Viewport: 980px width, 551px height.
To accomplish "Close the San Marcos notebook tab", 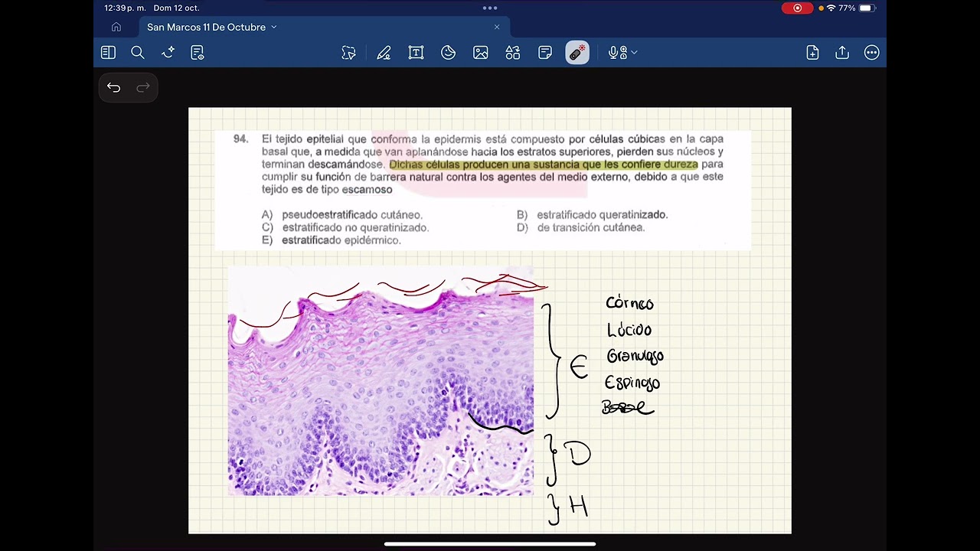I will (x=497, y=27).
